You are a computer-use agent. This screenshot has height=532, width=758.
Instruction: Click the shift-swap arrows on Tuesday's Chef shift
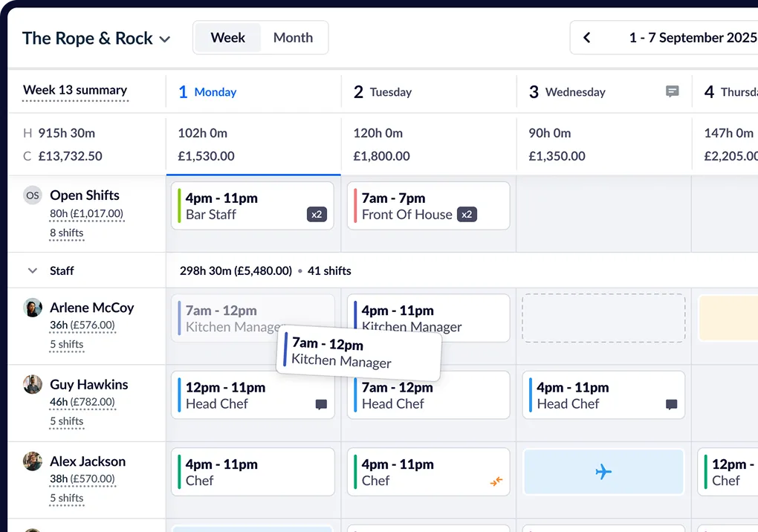coord(496,481)
